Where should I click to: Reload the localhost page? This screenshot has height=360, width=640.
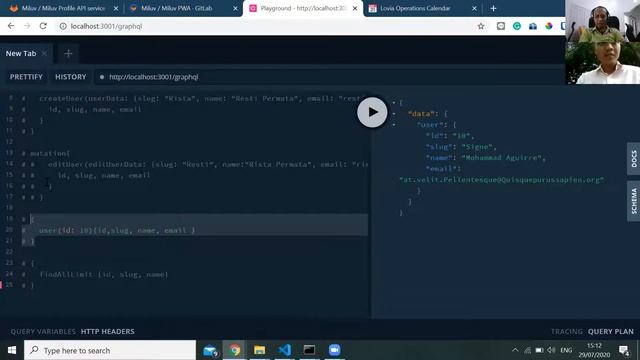[x=43, y=26]
